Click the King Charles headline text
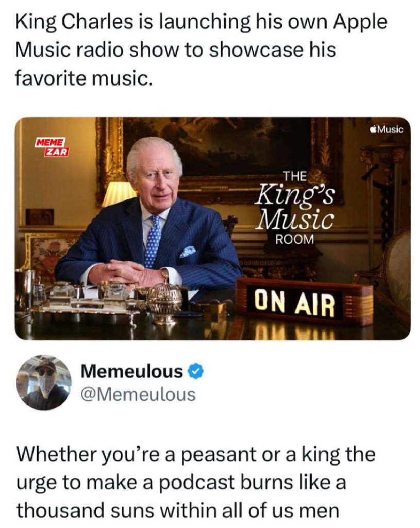This screenshot has width=420, height=528. click(x=201, y=49)
